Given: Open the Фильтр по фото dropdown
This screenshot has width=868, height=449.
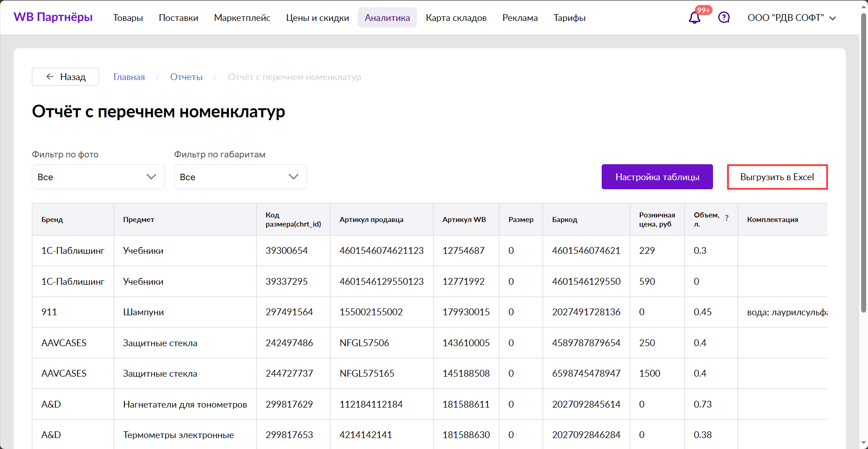Looking at the screenshot, I should [x=98, y=177].
